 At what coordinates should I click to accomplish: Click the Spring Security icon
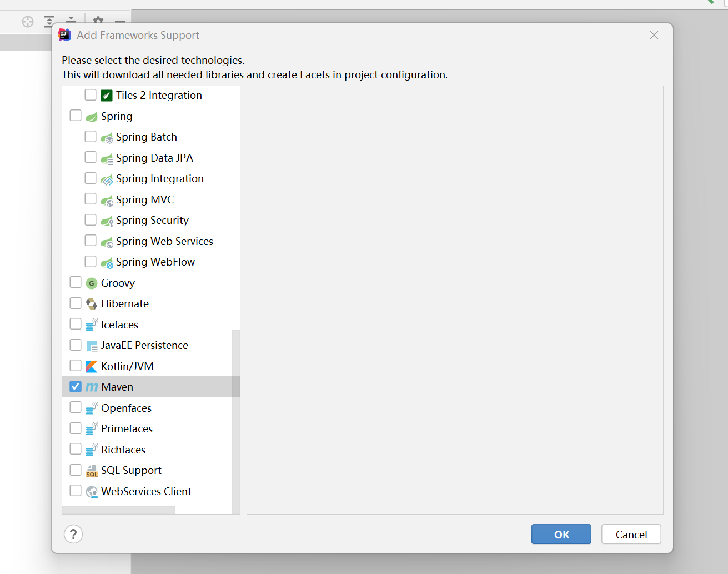tap(107, 221)
